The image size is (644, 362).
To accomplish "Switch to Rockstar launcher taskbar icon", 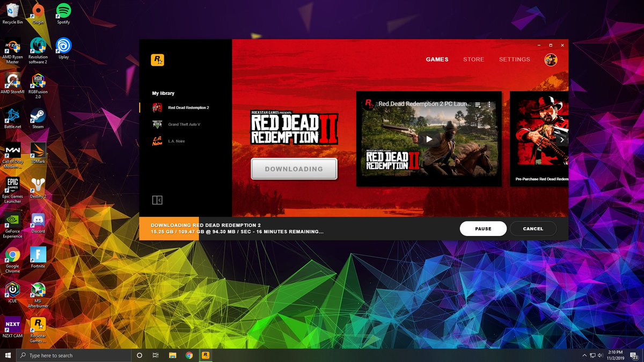I will (x=206, y=355).
